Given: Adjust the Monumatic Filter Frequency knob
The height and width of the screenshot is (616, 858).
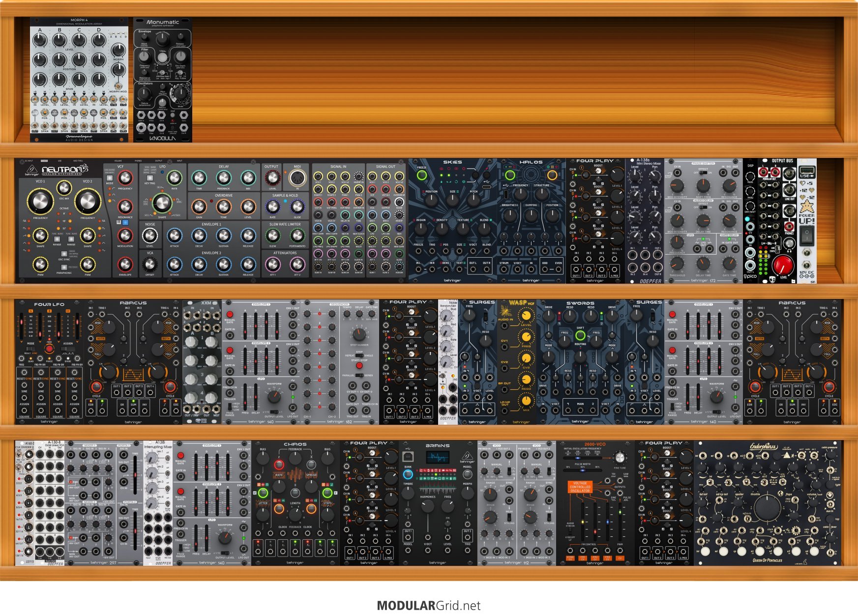Looking at the screenshot, I should (145, 58).
